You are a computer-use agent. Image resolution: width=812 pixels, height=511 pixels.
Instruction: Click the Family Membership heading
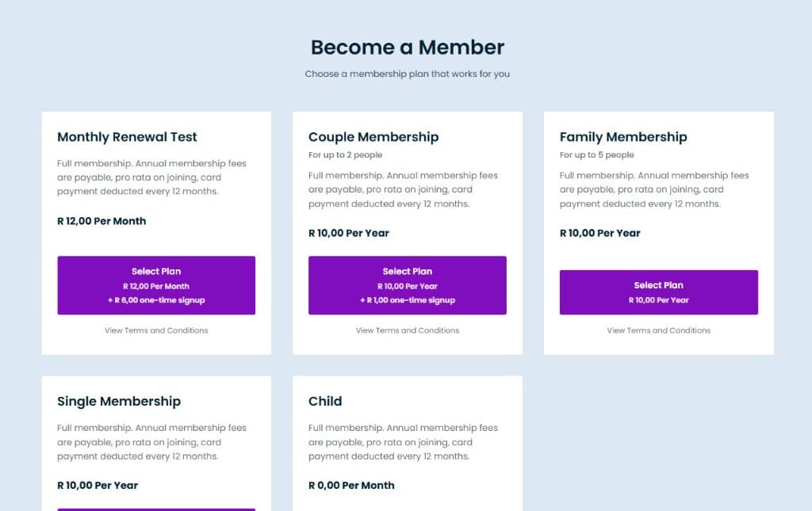[x=623, y=137]
